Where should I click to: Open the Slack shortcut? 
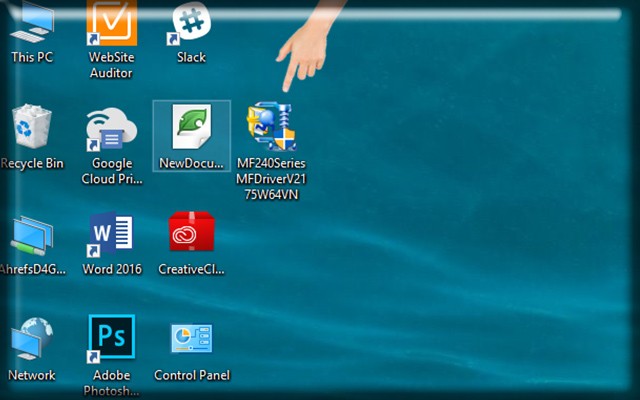point(191,22)
